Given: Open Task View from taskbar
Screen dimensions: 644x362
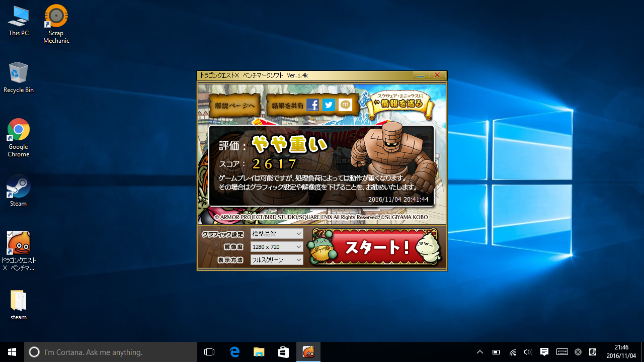Looking at the screenshot, I should click(209, 352).
